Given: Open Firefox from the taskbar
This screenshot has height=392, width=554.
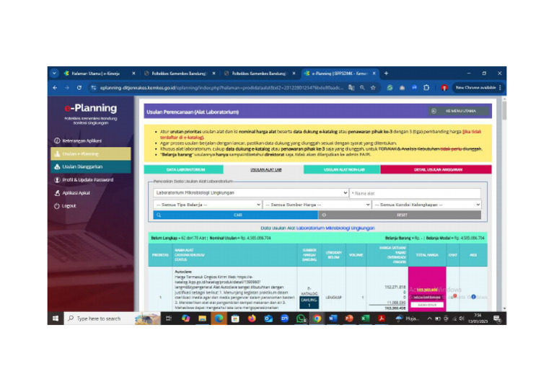Looking at the screenshot, I should 252,318.
